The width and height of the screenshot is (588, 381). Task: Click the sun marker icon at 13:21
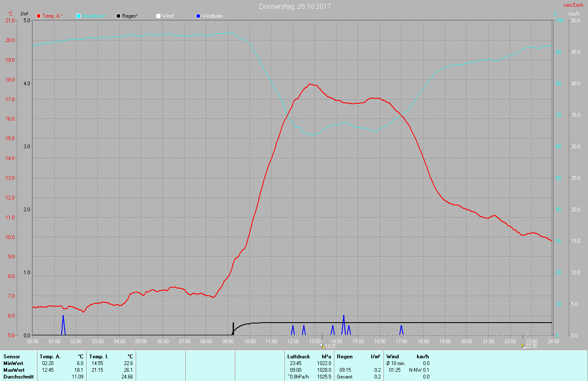coord(322,346)
